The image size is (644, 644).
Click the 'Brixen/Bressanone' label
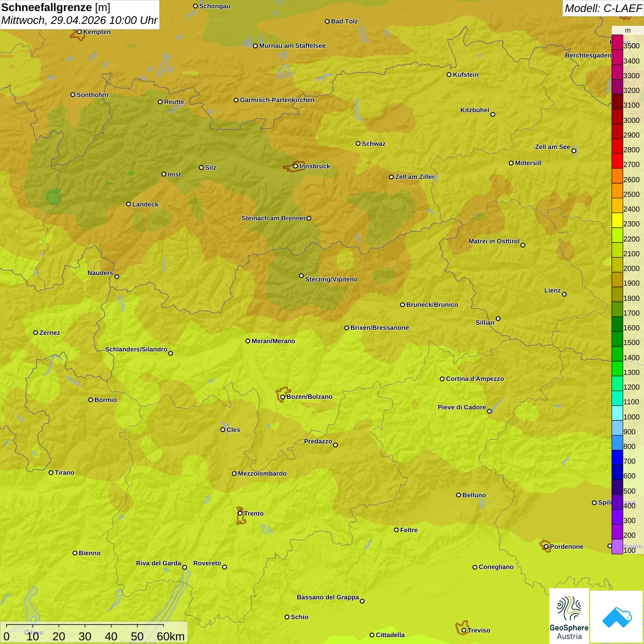[379, 328]
